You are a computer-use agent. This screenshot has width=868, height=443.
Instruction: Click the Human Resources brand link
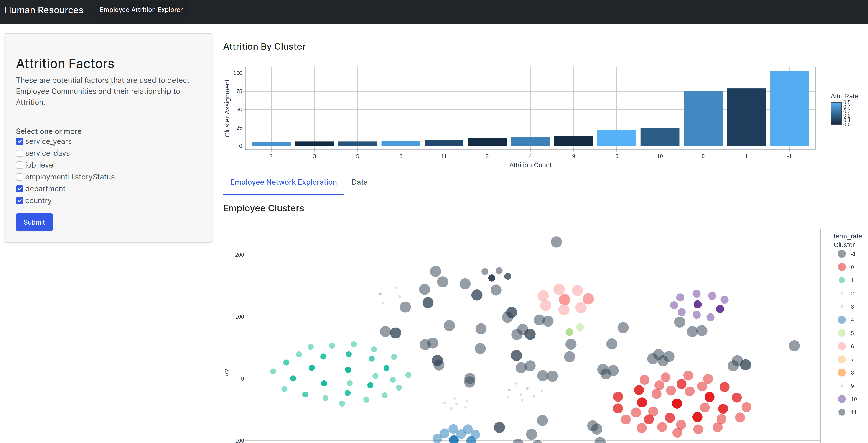tap(44, 10)
